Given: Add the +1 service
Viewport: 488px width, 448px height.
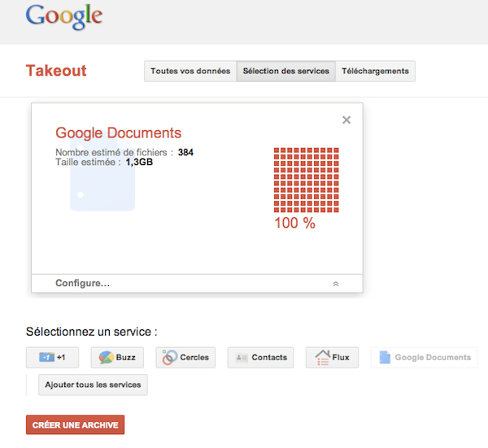Looking at the screenshot, I should (52, 358).
